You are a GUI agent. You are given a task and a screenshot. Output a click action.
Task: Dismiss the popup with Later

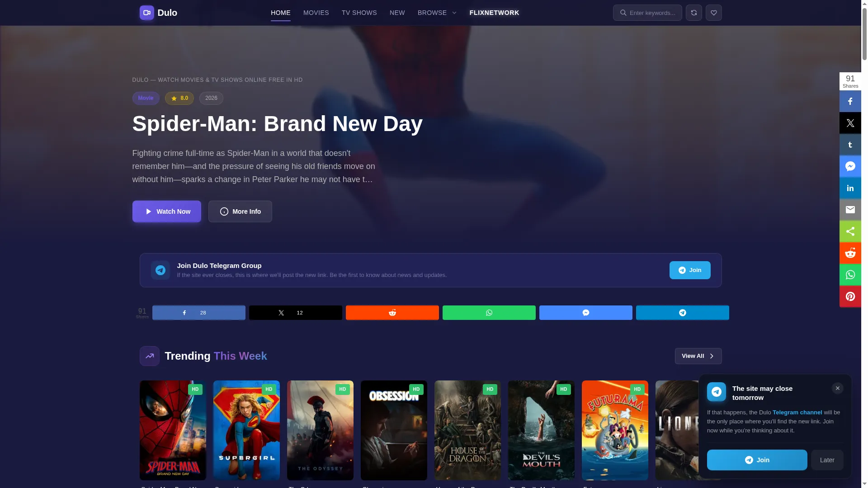pyautogui.click(x=827, y=460)
